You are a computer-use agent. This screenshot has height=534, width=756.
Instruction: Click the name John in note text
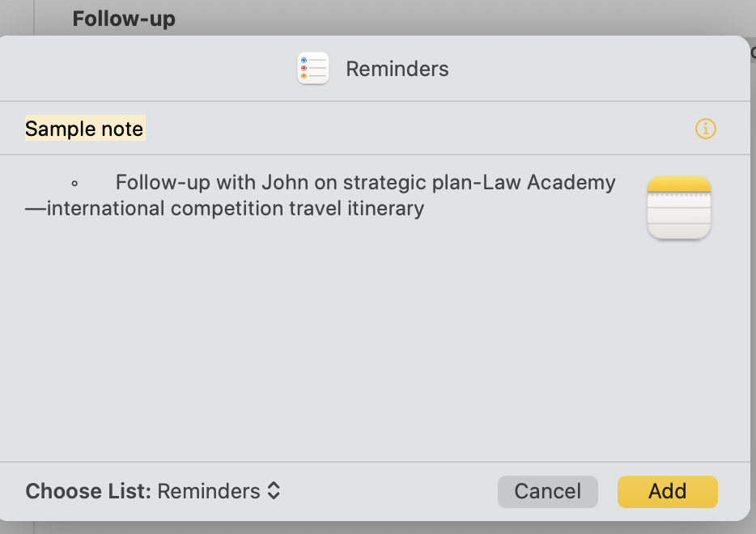pyautogui.click(x=281, y=183)
